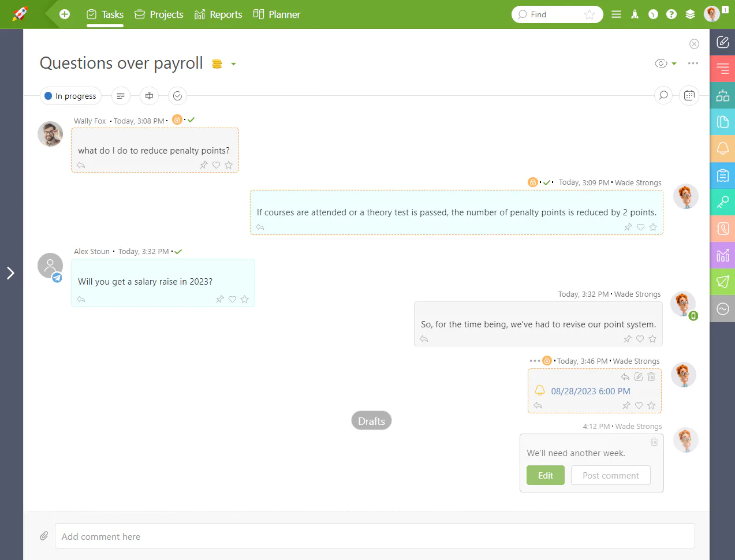Go to the Planner tab

[x=277, y=14]
